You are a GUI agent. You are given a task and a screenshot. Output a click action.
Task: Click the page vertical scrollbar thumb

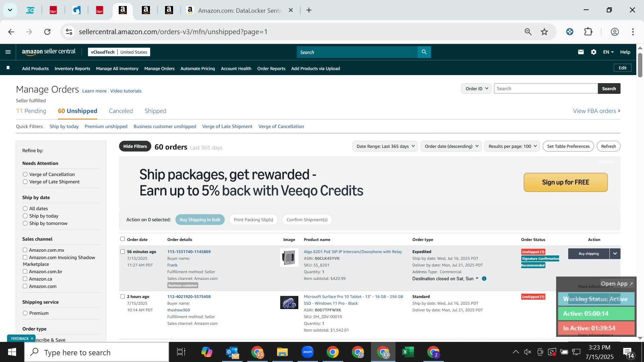(640, 65)
